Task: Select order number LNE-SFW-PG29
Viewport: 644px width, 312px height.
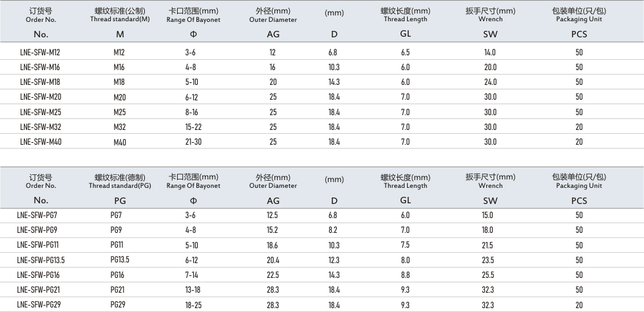Action: [x=40, y=304]
